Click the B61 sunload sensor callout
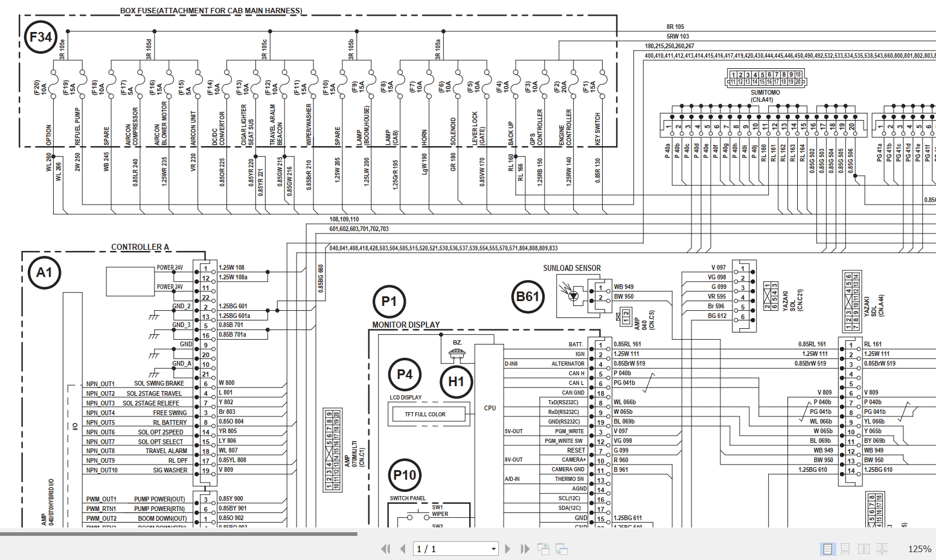936x560 pixels. click(x=528, y=297)
